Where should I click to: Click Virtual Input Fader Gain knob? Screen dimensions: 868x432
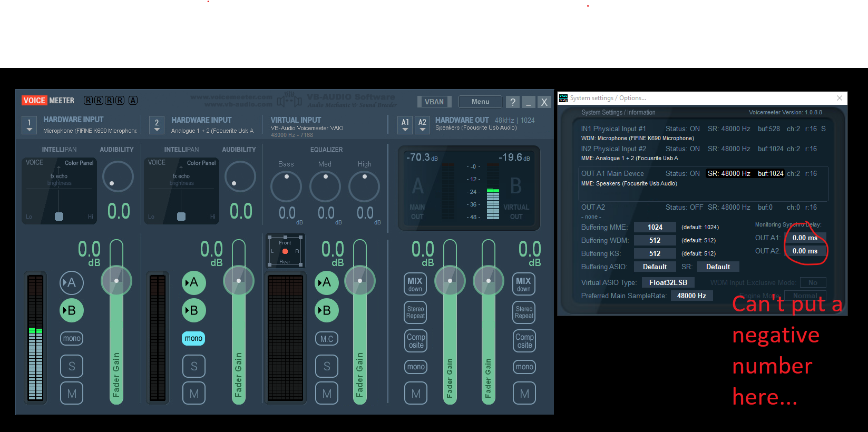(x=360, y=281)
